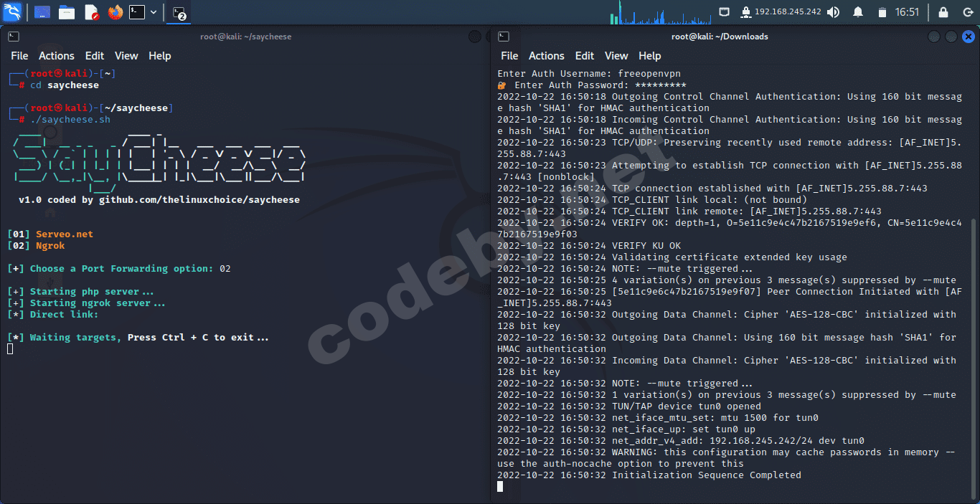Click the power manager battery icon
The image size is (980, 504).
coord(882,12)
